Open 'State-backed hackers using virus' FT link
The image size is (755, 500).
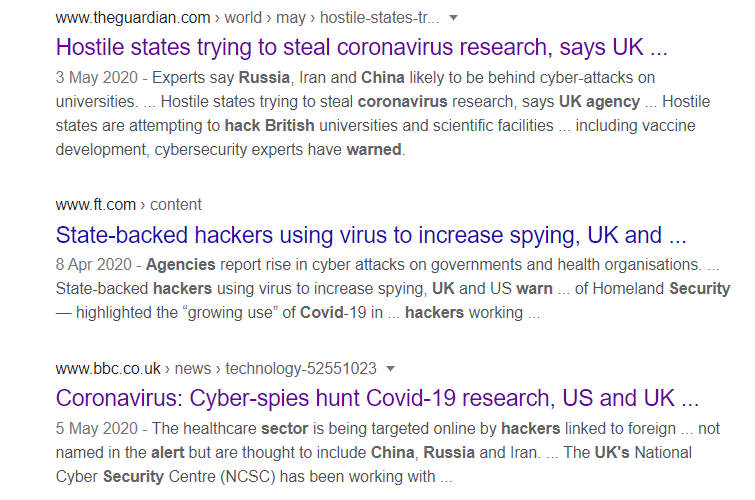point(371,235)
